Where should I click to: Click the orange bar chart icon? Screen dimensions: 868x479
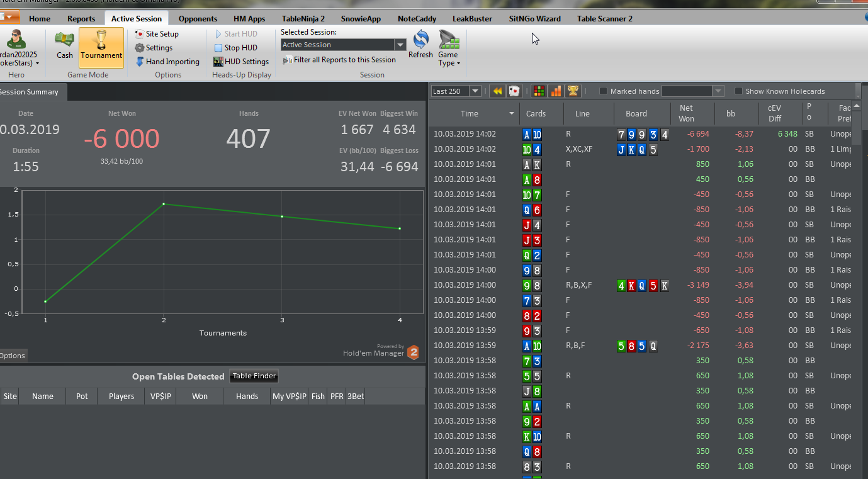[556, 91]
